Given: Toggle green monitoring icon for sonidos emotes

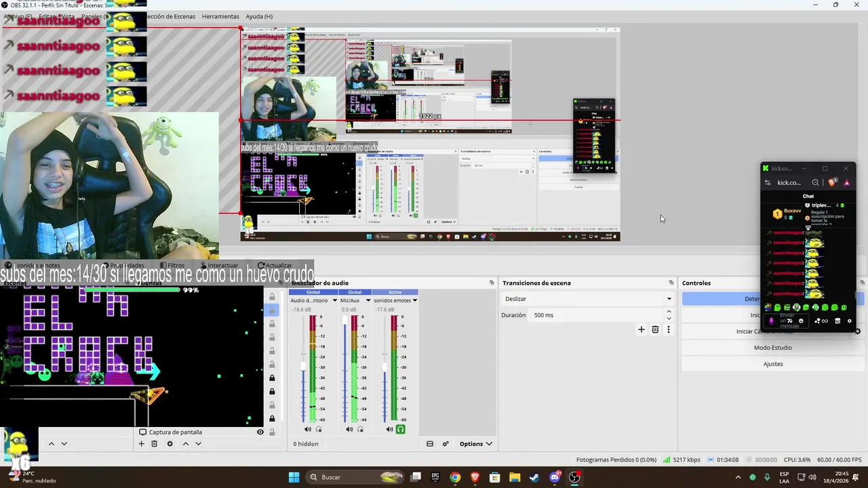Looking at the screenshot, I should [x=401, y=429].
